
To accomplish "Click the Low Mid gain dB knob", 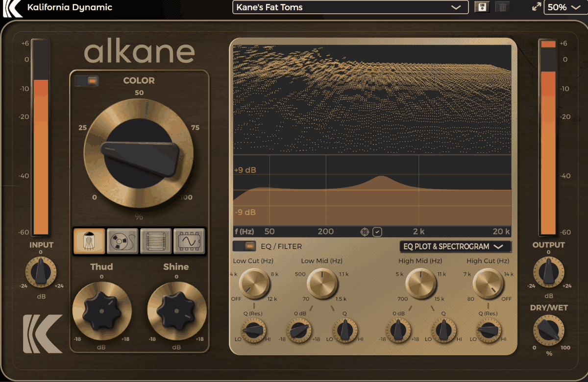I will pos(299,331).
